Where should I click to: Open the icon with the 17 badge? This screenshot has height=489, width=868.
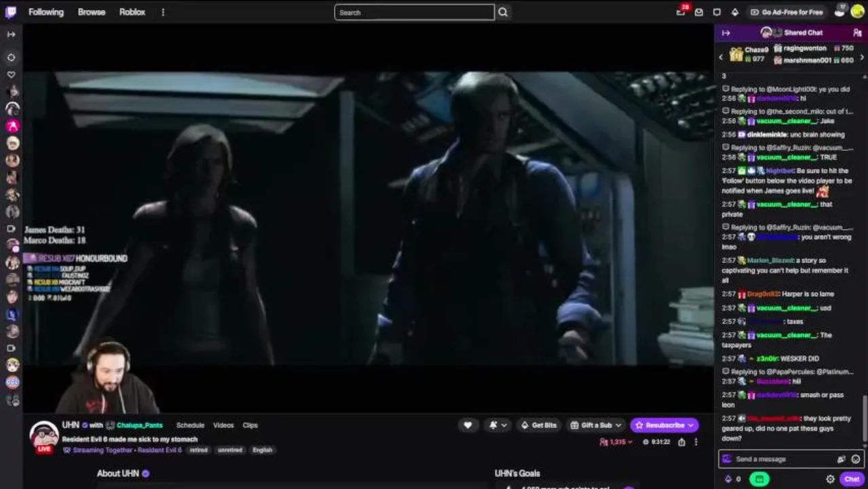pos(840,12)
